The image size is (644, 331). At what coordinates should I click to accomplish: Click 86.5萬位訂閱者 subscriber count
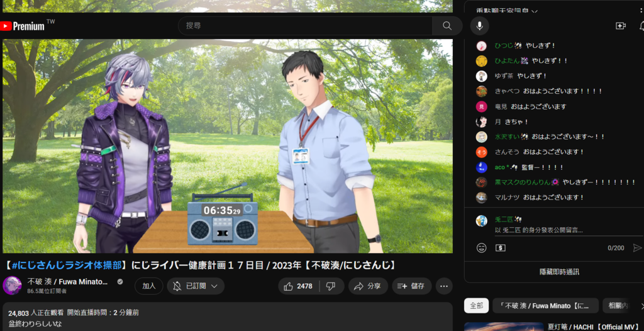[x=47, y=291]
